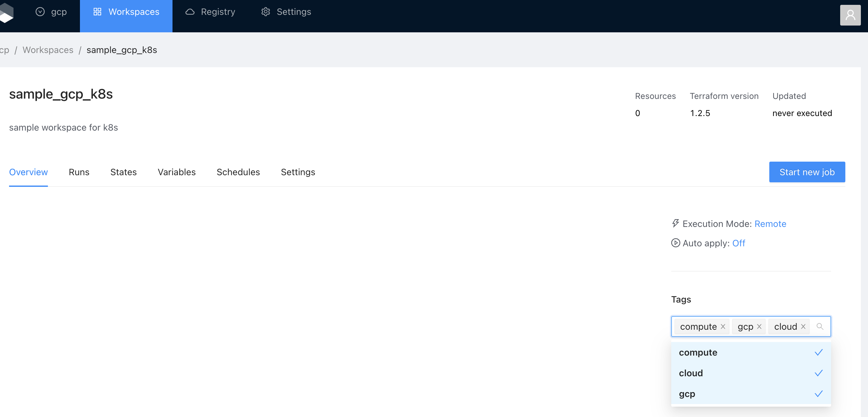
Task: Switch to the Runs tab
Action: pyautogui.click(x=79, y=172)
